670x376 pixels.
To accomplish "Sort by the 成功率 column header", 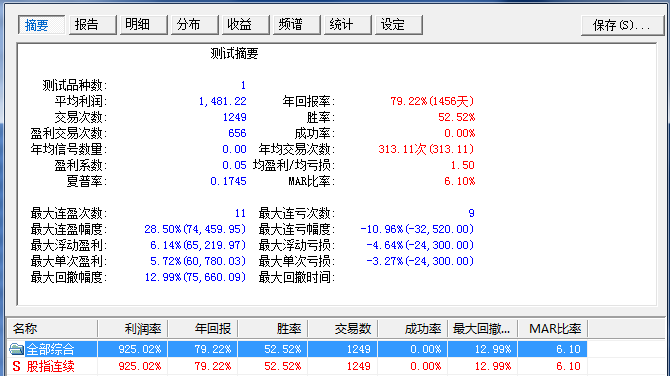I will tap(413, 329).
